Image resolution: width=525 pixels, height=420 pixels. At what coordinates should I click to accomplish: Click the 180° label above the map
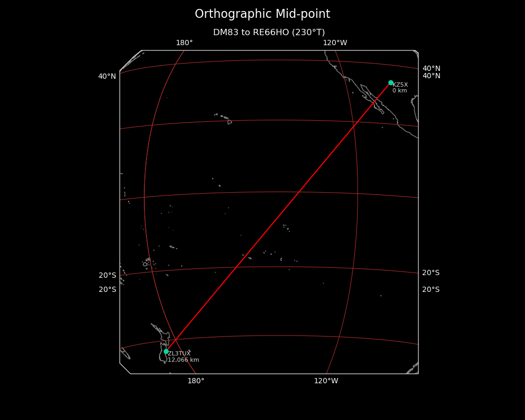pyautogui.click(x=184, y=43)
